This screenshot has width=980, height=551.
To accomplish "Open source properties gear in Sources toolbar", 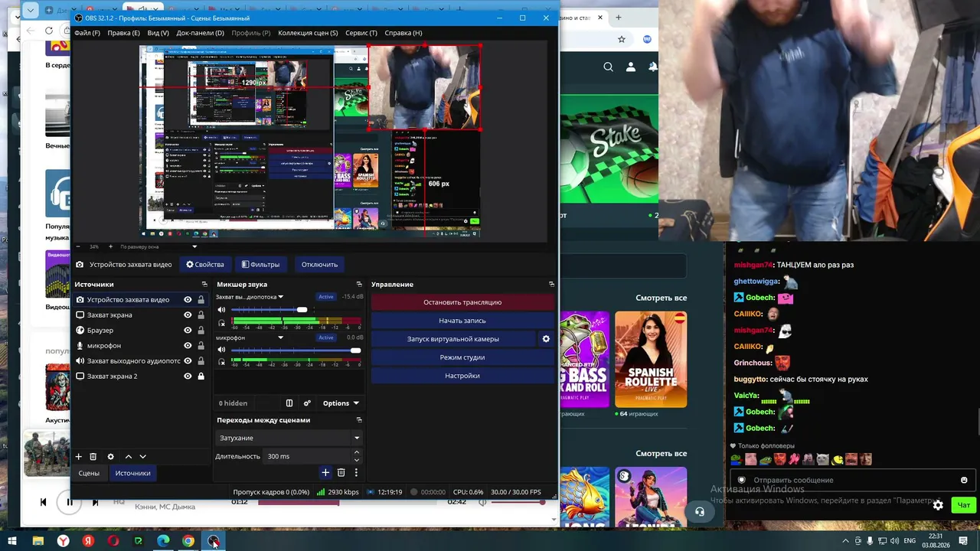I will 110,457.
